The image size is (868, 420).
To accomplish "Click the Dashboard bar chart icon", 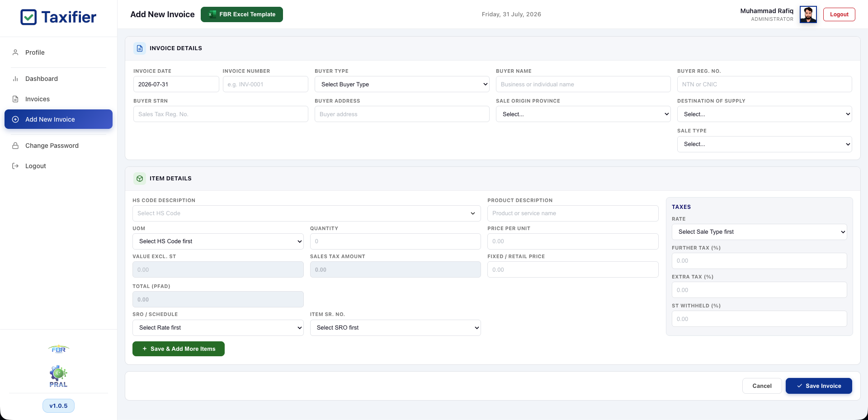I will click(x=15, y=79).
